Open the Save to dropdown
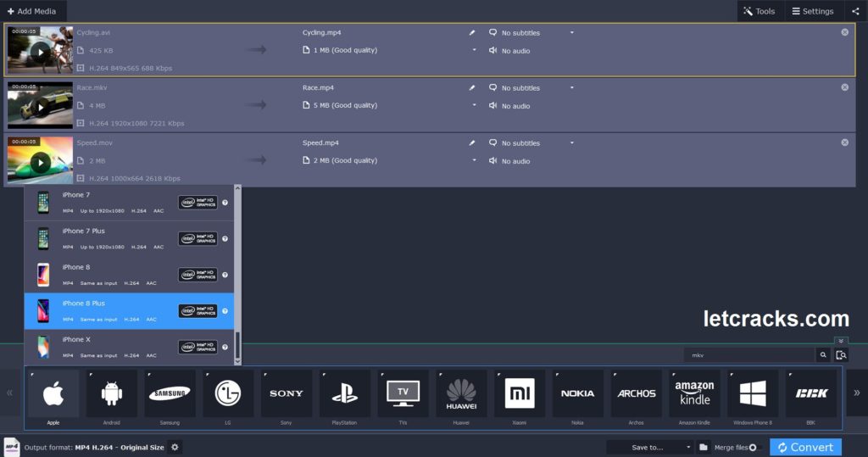 (650, 447)
